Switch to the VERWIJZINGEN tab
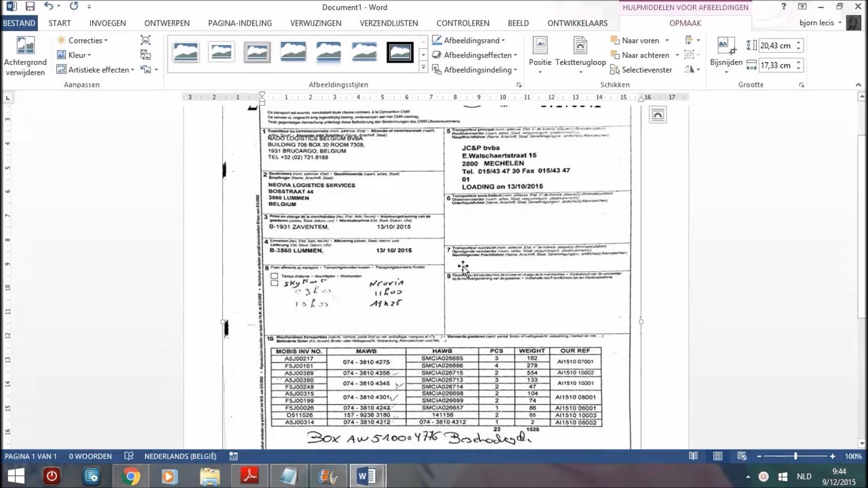The image size is (868, 488). pos(316,23)
